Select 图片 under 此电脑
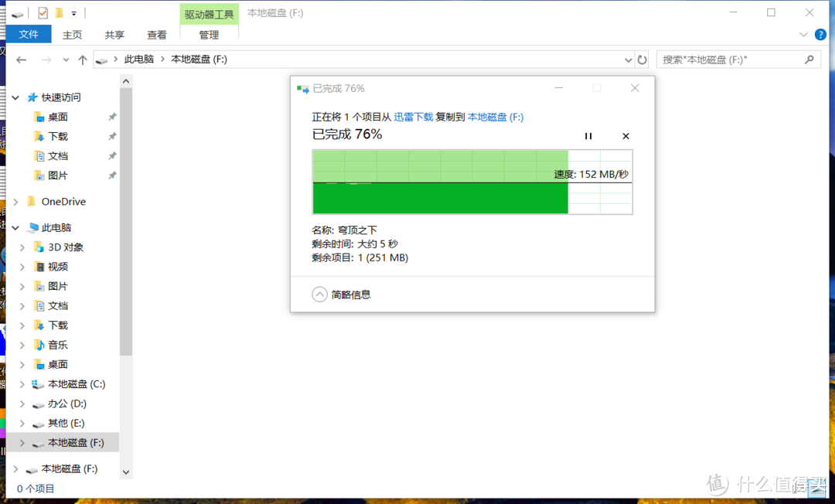The width and height of the screenshot is (835, 504). [57, 286]
